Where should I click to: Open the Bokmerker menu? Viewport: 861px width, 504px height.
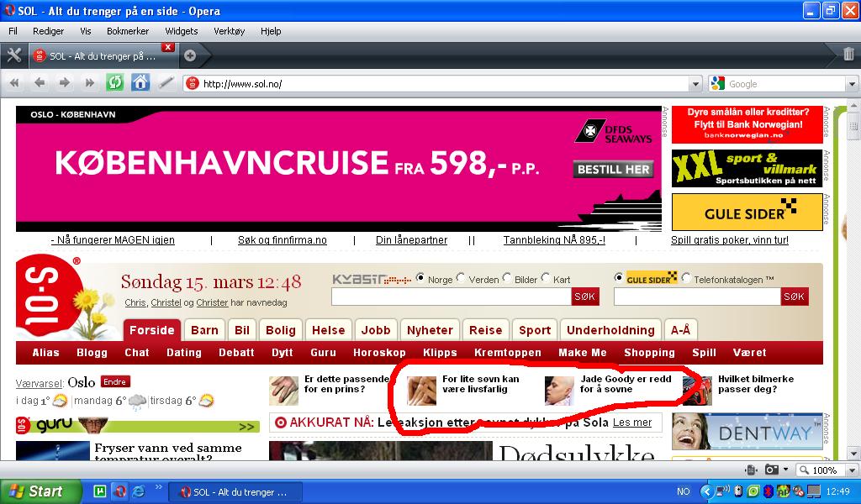(x=128, y=31)
